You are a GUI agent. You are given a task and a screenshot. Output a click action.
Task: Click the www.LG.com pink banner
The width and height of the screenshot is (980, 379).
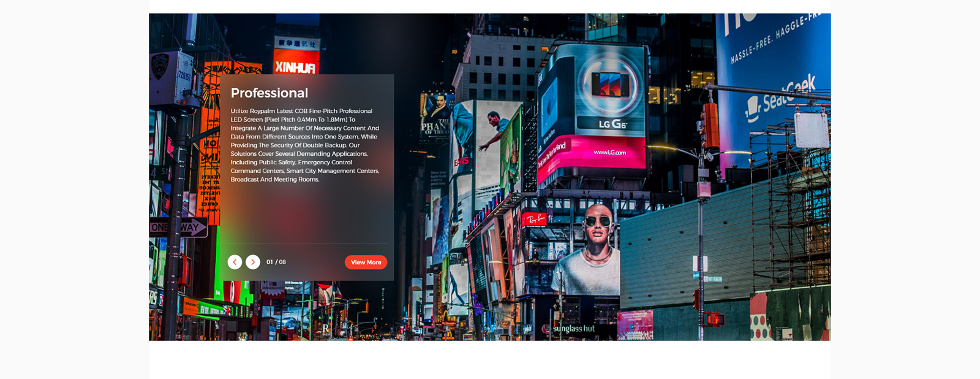609,153
